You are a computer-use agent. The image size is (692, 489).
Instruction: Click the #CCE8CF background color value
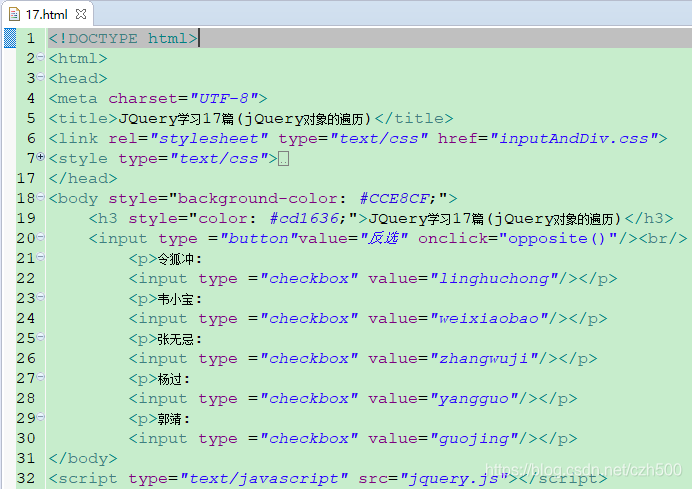(x=394, y=199)
